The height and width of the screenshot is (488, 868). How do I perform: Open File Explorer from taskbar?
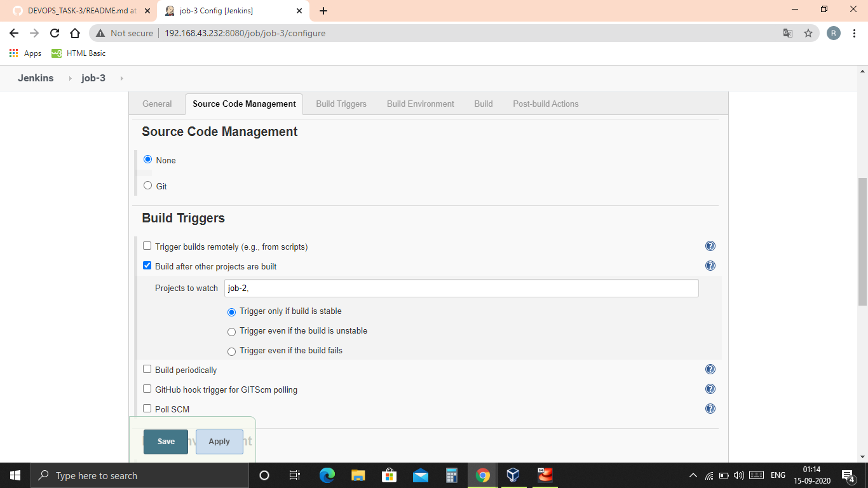358,475
